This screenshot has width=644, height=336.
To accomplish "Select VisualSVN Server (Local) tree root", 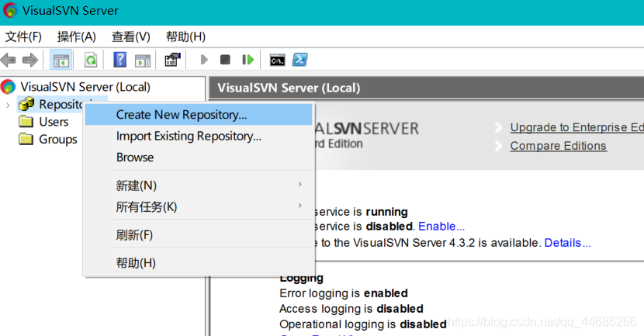I will coord(85,87).
